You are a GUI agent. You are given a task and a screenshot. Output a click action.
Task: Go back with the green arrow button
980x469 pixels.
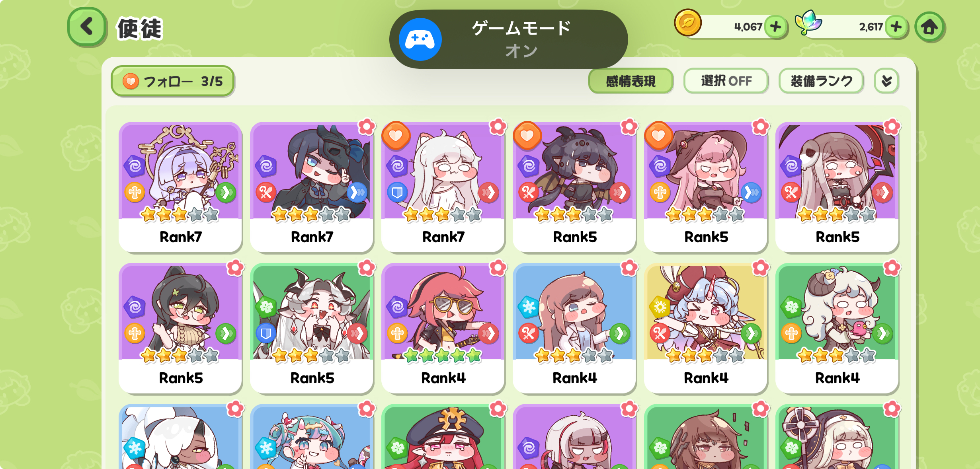tap(87, 27)
